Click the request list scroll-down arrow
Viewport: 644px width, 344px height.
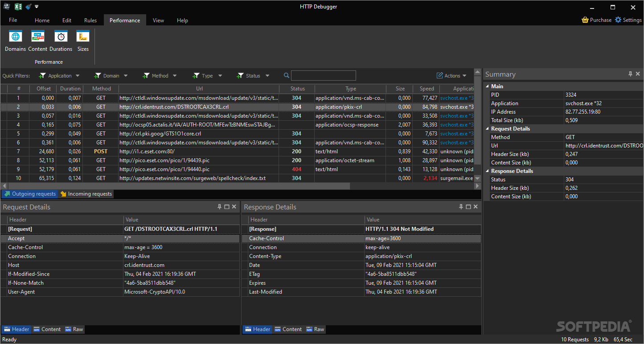tap(478, 178)
